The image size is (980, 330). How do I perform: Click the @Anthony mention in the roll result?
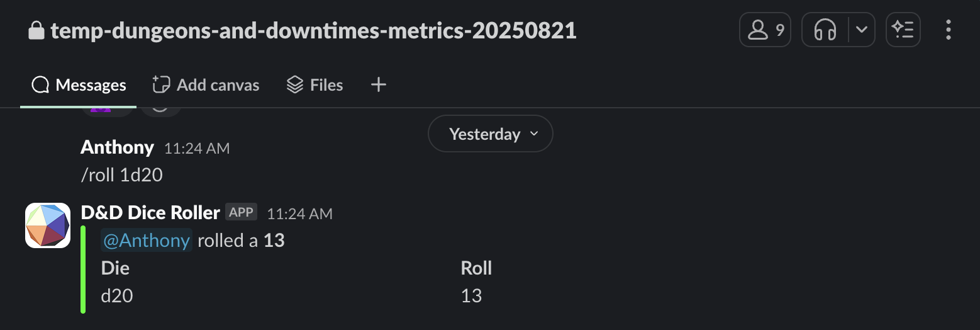point(147,240)
